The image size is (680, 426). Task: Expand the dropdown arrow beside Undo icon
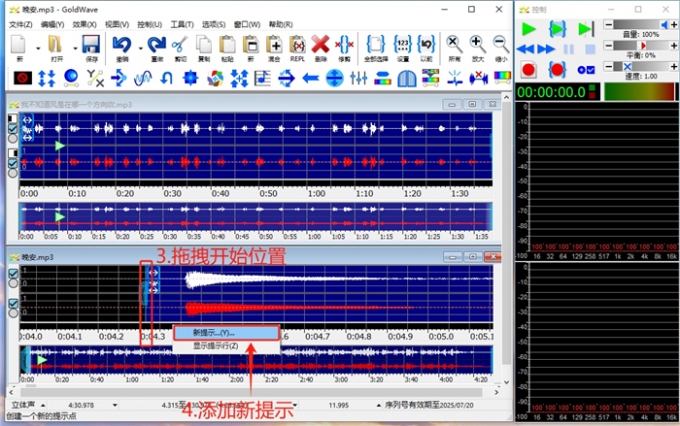tap(141, 48)
